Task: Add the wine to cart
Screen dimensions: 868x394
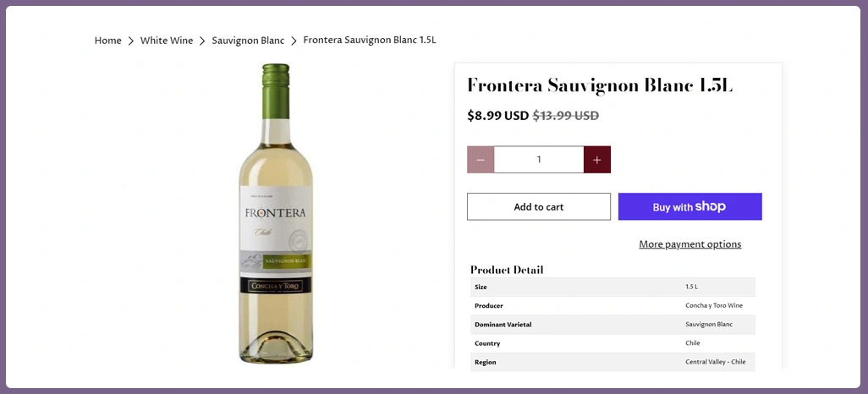Action: click(x=538, y=207)
